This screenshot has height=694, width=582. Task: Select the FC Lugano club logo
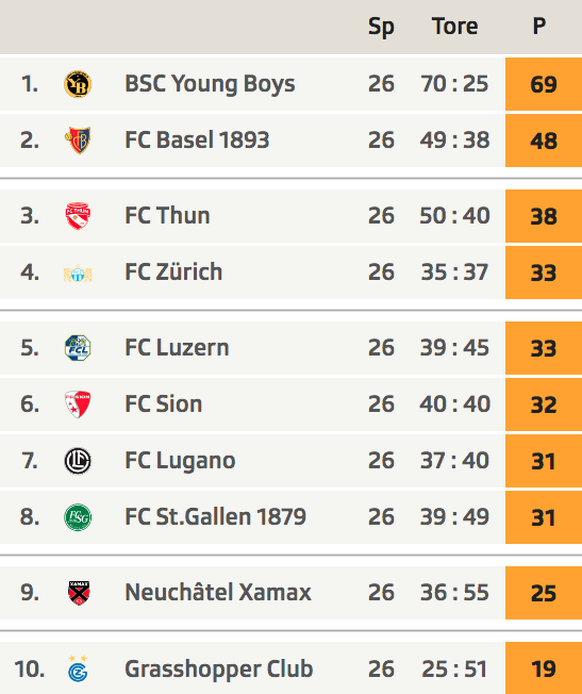tap(78, 461)
